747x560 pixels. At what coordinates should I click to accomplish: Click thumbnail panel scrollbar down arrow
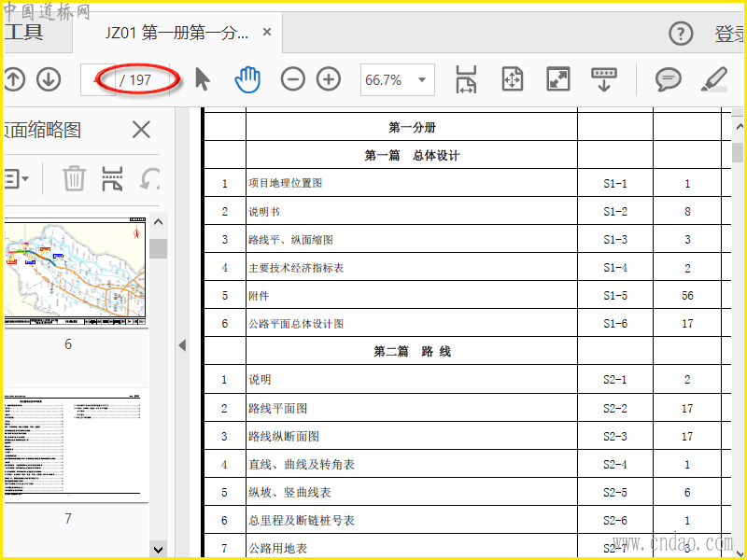coord(158,550)
